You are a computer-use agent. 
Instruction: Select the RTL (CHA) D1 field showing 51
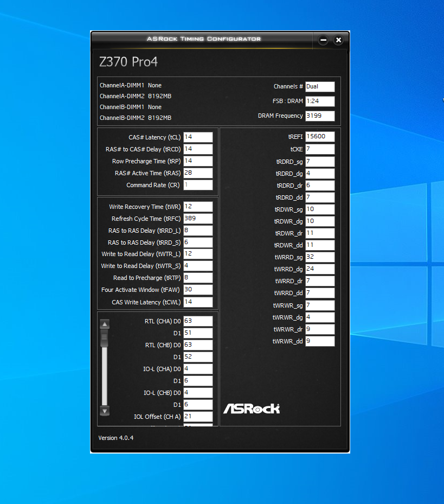[198, 333]
